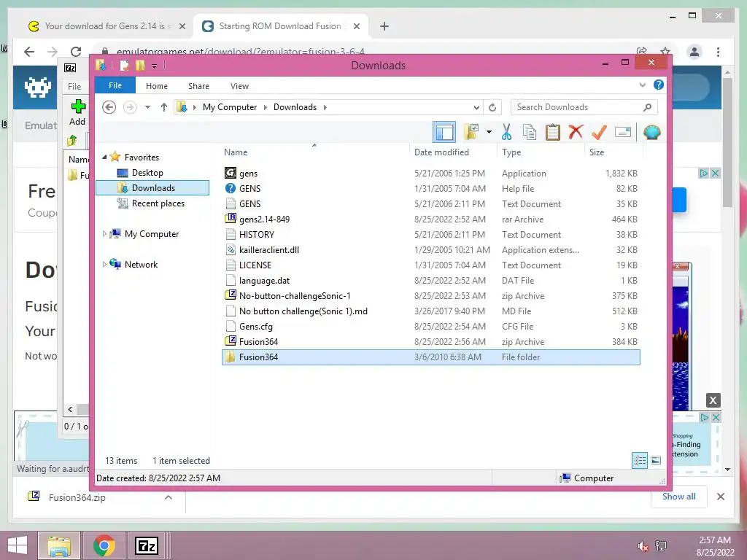Select the LICENSE text document
Viewport: 747px width, 560px height.
click(x=430, y=265)
